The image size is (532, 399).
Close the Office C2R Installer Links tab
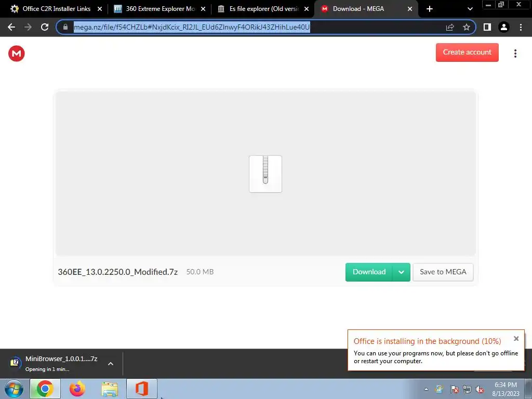click(x=100, y=9)
